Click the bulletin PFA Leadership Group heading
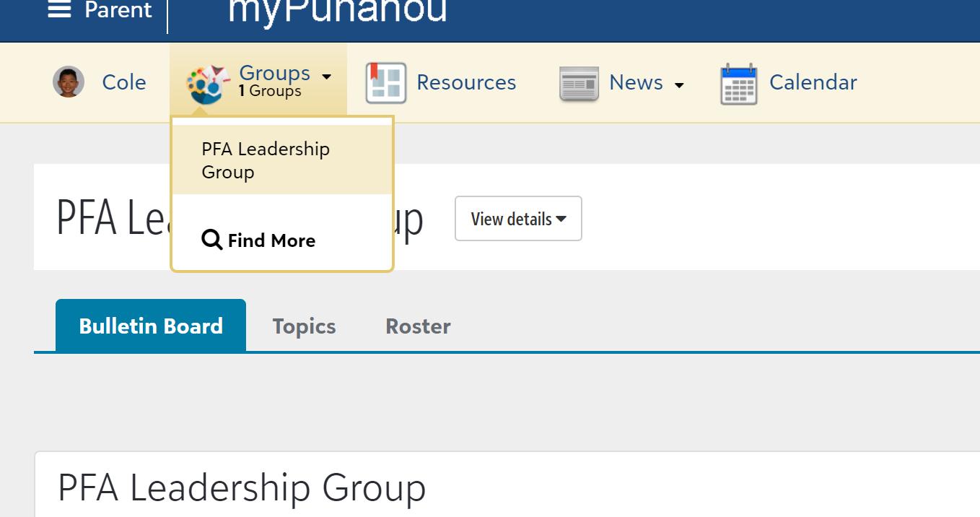Screen dimensions: 980x517 click(x=242, y=487)
